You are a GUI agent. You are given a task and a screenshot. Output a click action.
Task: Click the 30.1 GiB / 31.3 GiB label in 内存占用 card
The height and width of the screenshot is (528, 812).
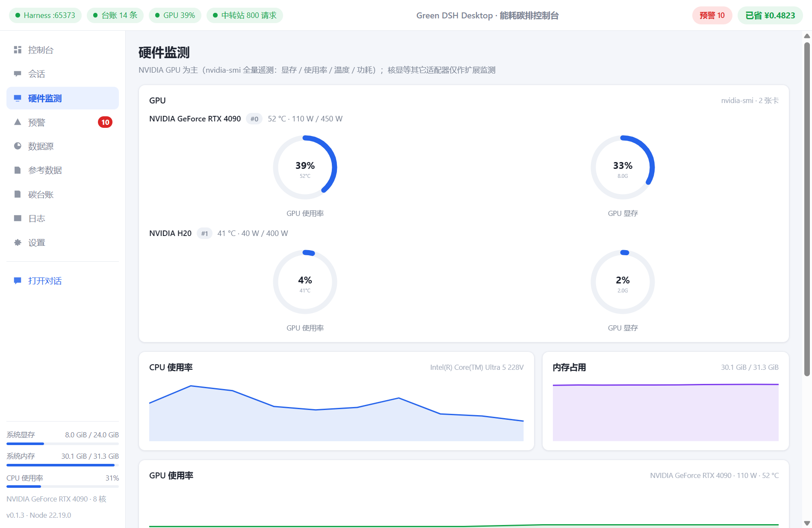(x=750, y=367)
